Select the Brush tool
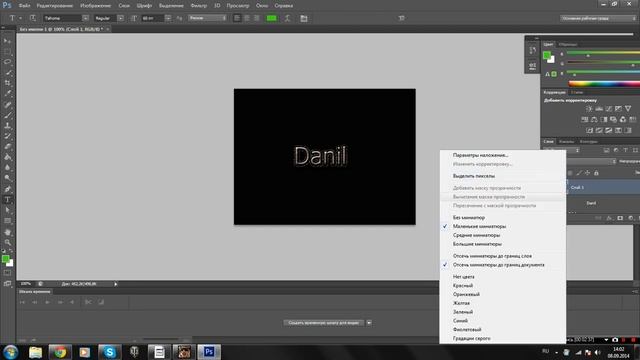640x360 pixels. point(7,116)
